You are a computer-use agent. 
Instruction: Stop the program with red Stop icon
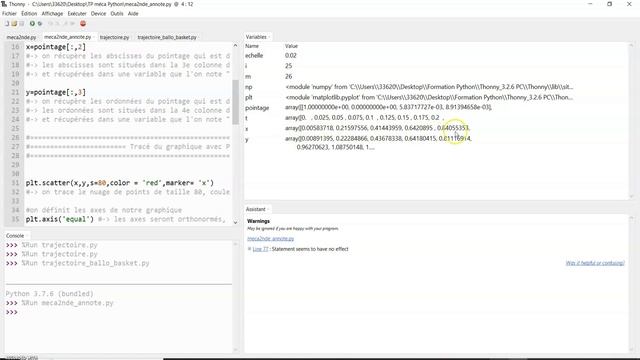tap(83, 24)
